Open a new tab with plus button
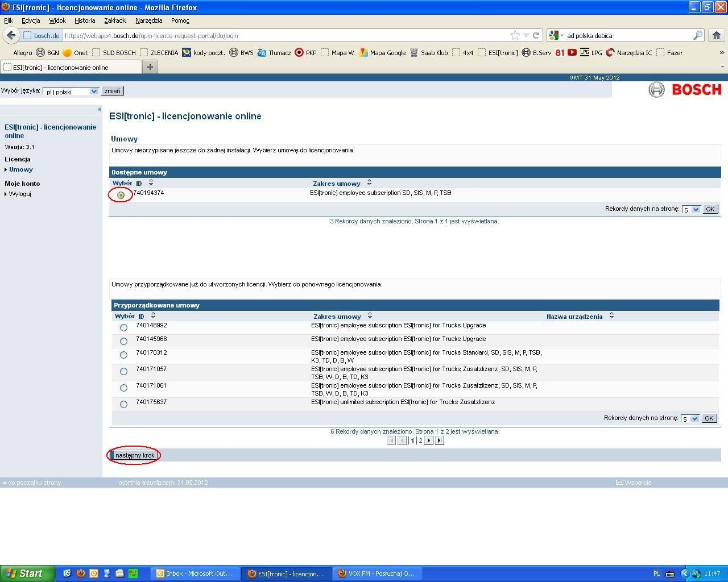 tap(150, 67)
